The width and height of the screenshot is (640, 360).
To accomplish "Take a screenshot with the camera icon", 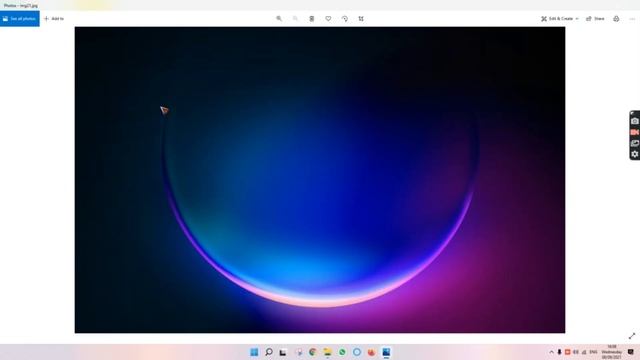I will (635, 121).
